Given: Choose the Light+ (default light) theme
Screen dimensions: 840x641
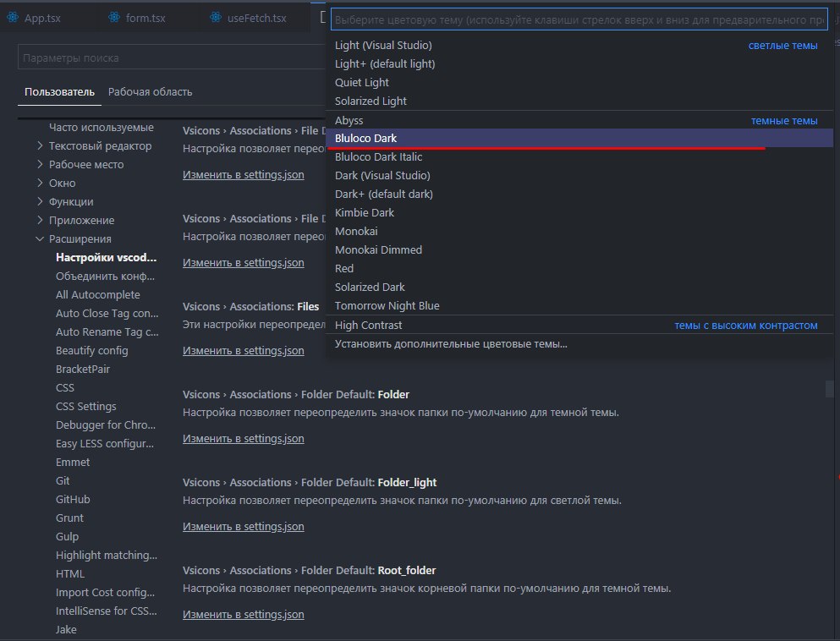Looking at the screenshot, I should pos(579,63).
